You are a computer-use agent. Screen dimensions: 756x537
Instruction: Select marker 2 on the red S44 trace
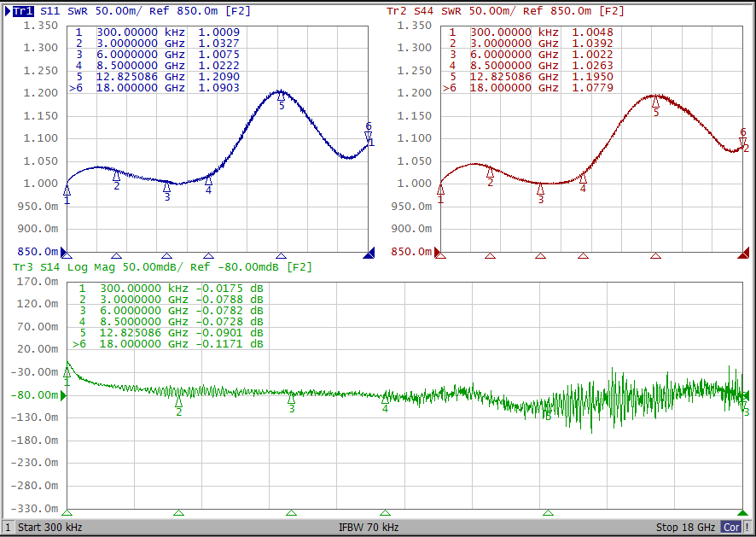[x=490, y=173]
